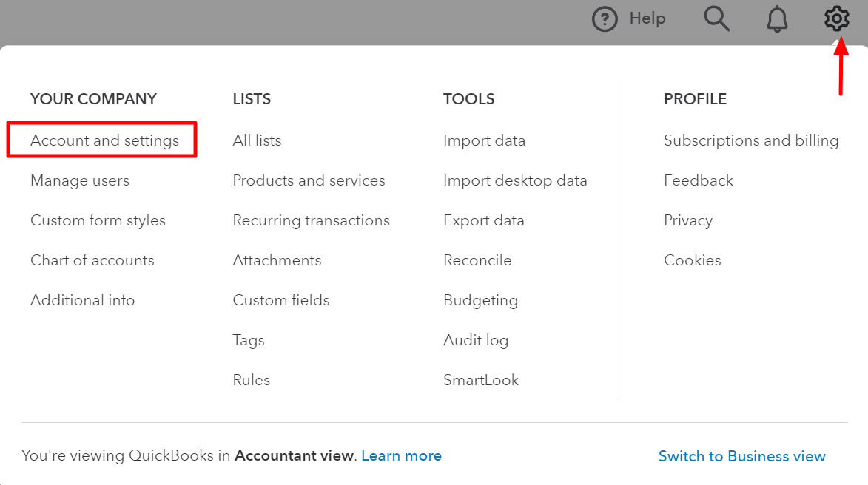Open Export data tool
Viewport: 868px width, 485px height.
484,220
